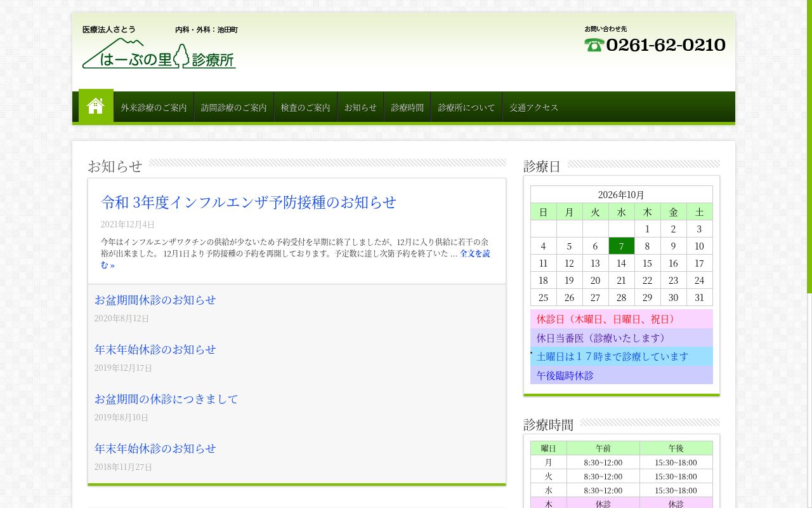Open 訪問診療のご案内 menu item
This screenshot has height=508, width=812.
[234, 107]
